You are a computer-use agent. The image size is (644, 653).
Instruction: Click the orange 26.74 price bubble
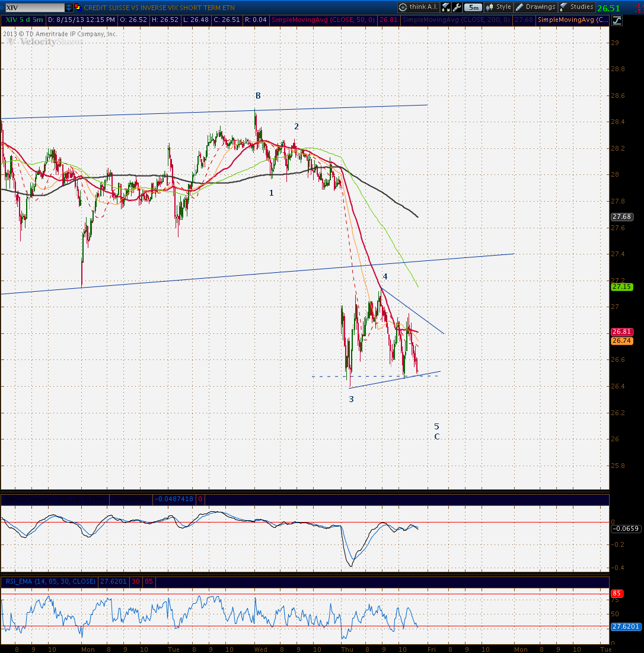tap(621, 340)
